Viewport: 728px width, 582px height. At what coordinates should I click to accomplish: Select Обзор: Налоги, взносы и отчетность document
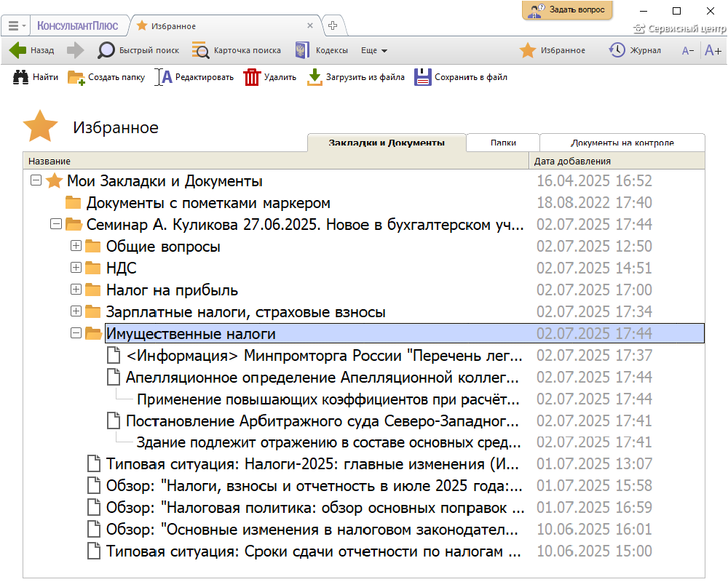[314, 486]
